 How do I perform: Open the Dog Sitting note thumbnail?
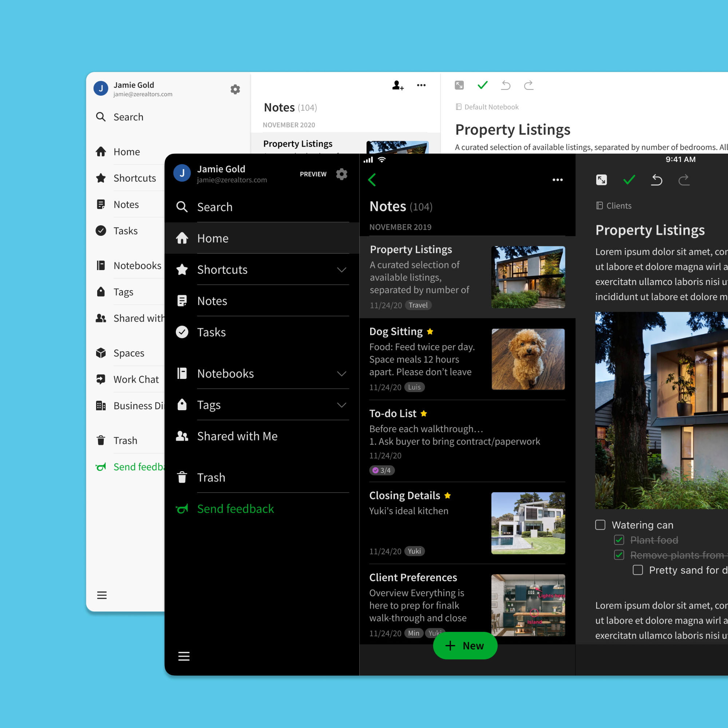pos(528,359)
